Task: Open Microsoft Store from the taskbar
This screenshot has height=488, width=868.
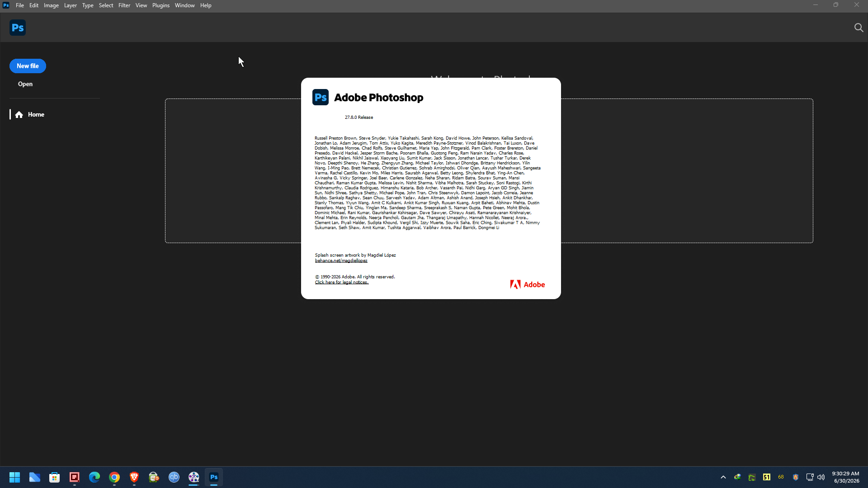Action: coord(55,477)
